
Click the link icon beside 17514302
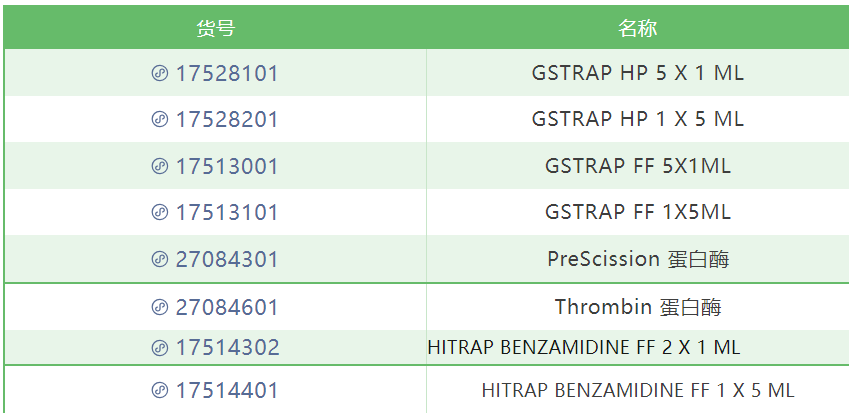point(159,347)
